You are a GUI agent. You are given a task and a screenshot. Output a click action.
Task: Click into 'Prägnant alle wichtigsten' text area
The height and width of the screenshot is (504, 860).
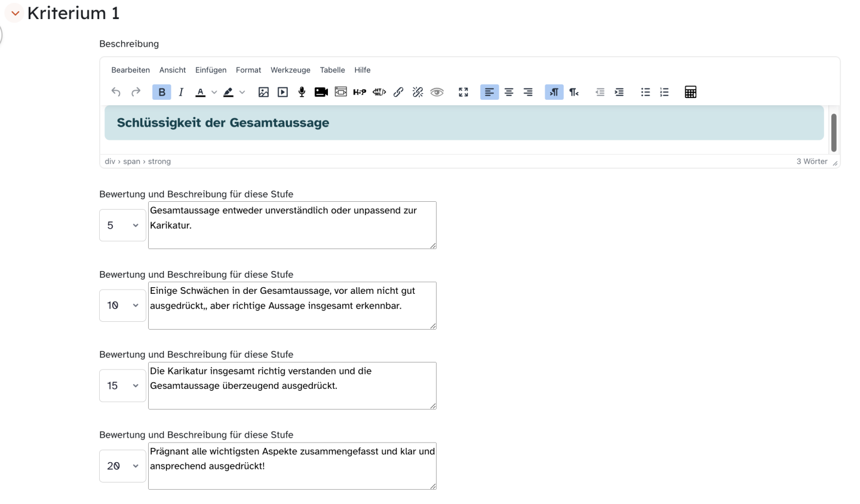(x=292, y=466)
